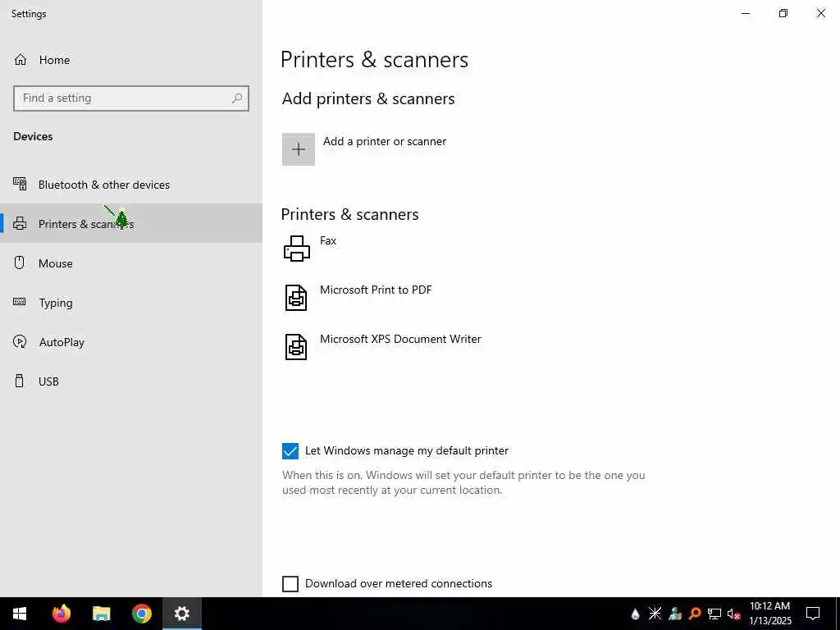Click the Bluetooth & other devices icon
The width and height of the screenshot is (840, 630).
(x=20, y=185)
